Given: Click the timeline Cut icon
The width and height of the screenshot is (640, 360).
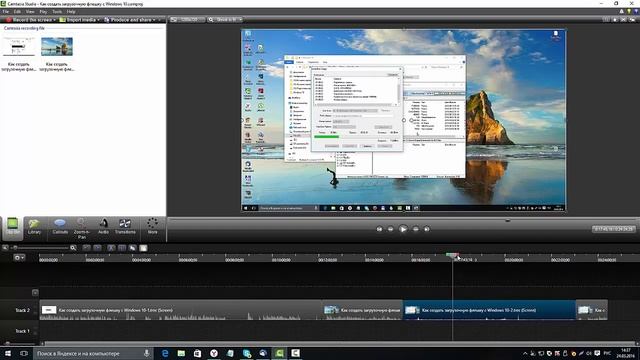Looking at the screenshot, I should [x=111, y=248].
